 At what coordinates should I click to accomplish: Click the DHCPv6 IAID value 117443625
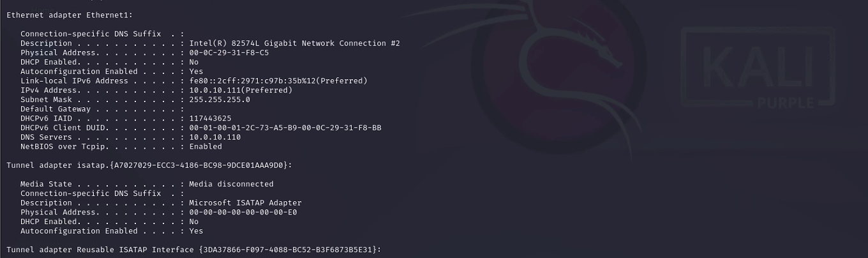click(210, 118)
